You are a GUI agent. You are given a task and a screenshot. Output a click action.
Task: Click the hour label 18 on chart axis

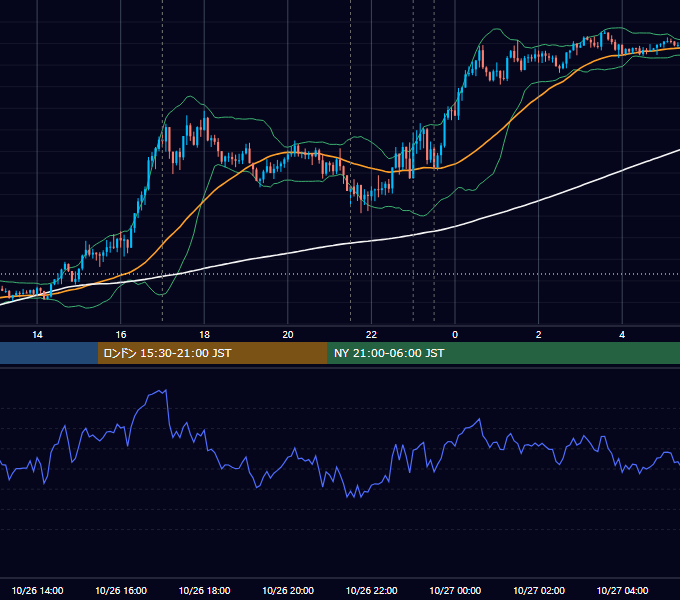point(204,335)
